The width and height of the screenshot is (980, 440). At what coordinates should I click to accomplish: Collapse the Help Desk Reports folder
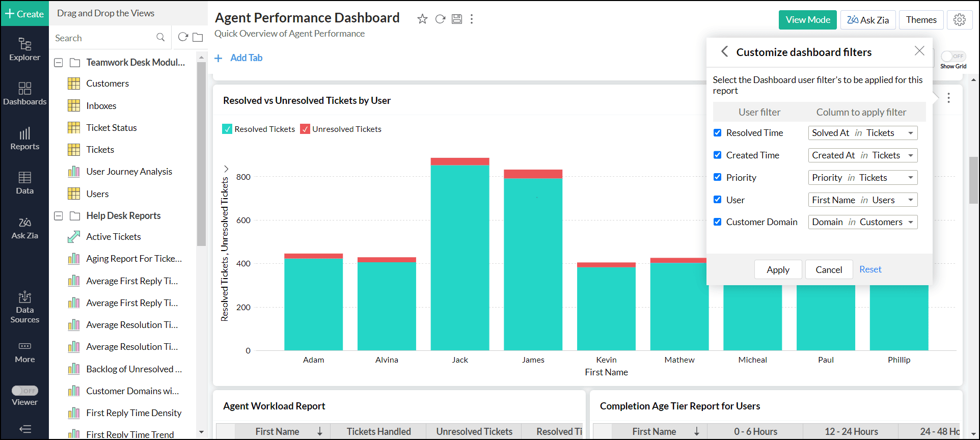(x=59, y=216)
